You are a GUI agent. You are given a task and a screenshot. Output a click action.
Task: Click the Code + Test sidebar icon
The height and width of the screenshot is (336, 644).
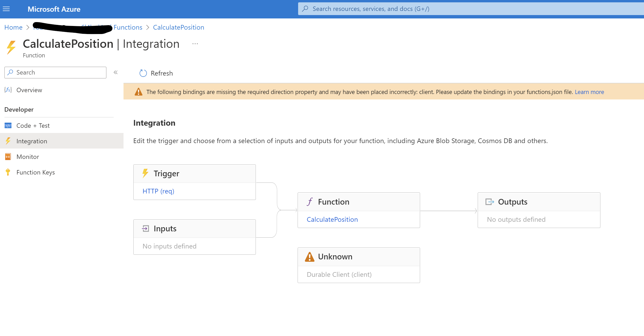point(8,126)
